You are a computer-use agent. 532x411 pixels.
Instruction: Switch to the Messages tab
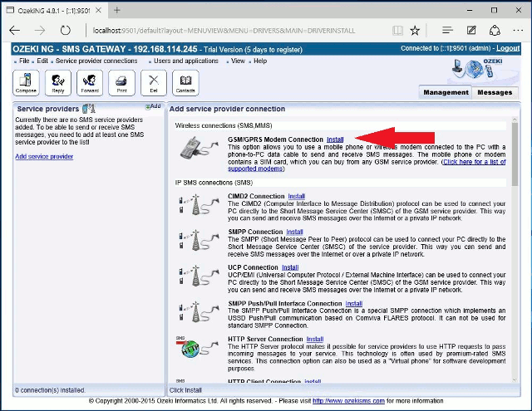coord(495,92)
